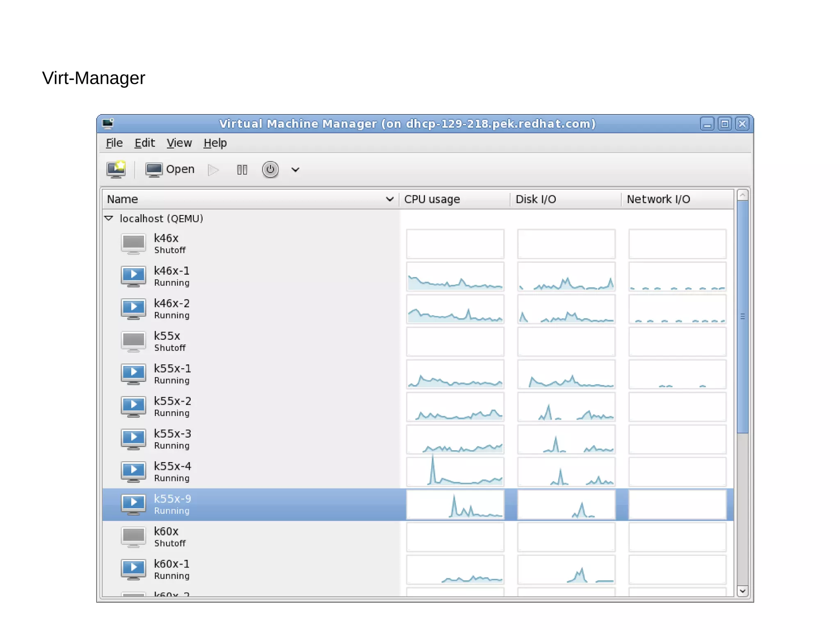Select the k55x shutoff monitor icon
This screenshot has height=630, width=840.
tap(133, 341)
